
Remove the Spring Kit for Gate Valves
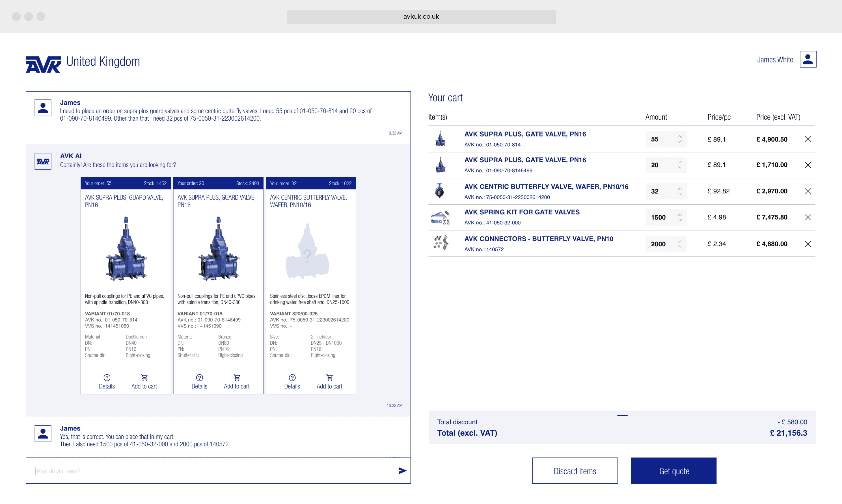(x=808, y=217)
